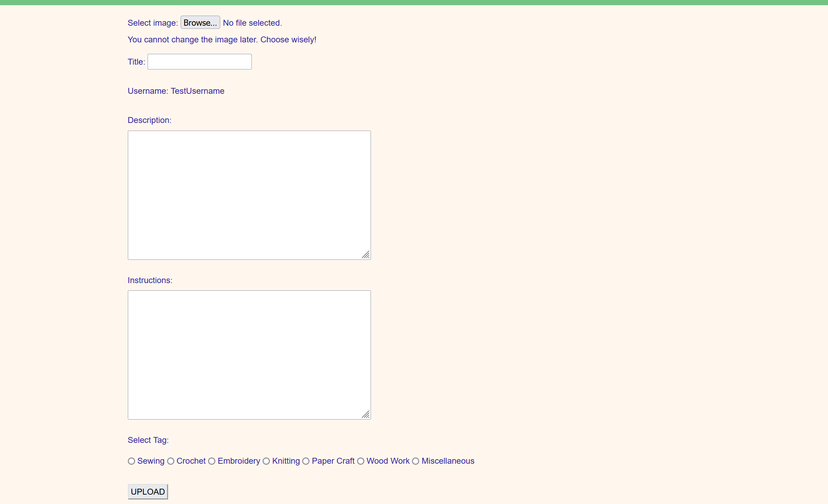
Task: Click the 'No file selected.' text
Action: (x=252, y=23)
